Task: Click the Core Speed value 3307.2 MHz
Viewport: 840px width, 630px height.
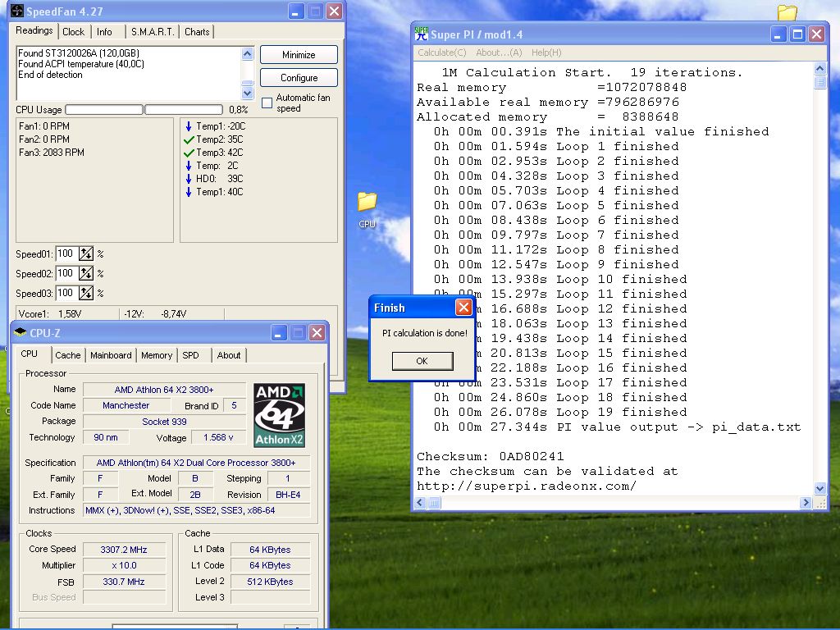Action: (124, 550)
